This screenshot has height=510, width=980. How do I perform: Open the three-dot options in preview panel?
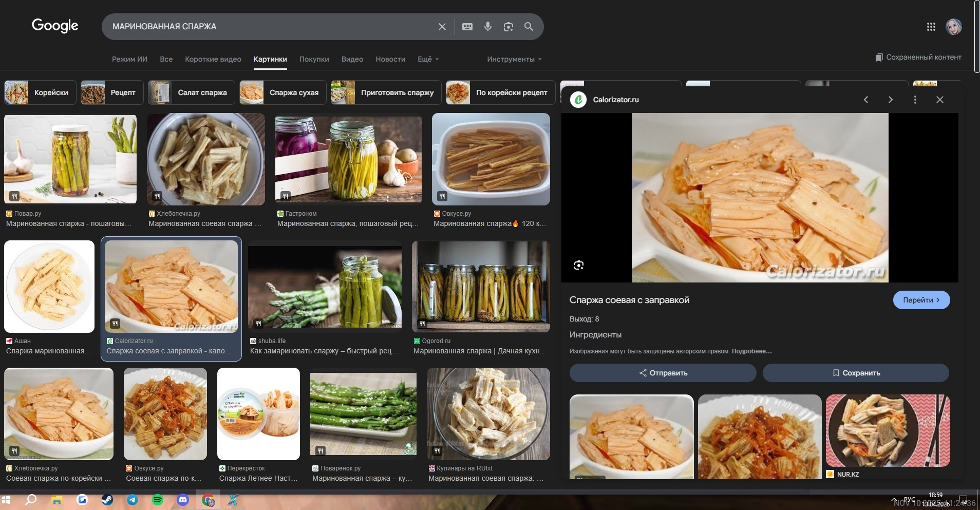915,100
